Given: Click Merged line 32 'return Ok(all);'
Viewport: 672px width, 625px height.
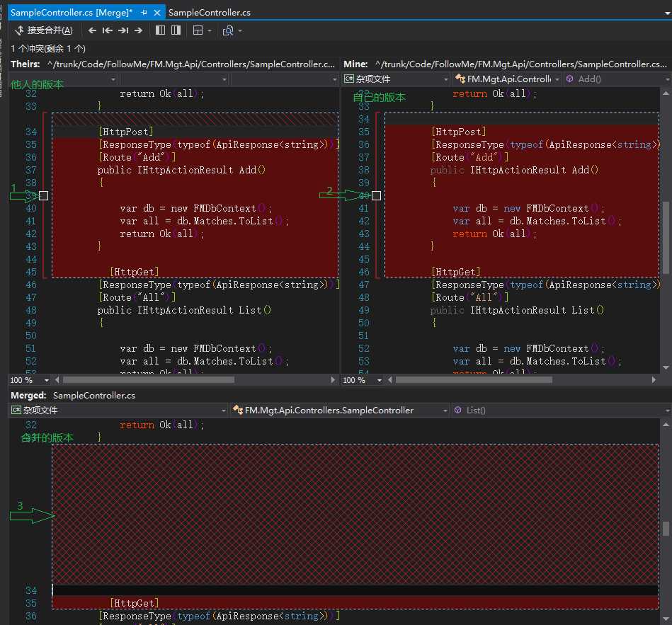Looking at the screenshot, I should [161, 425].
